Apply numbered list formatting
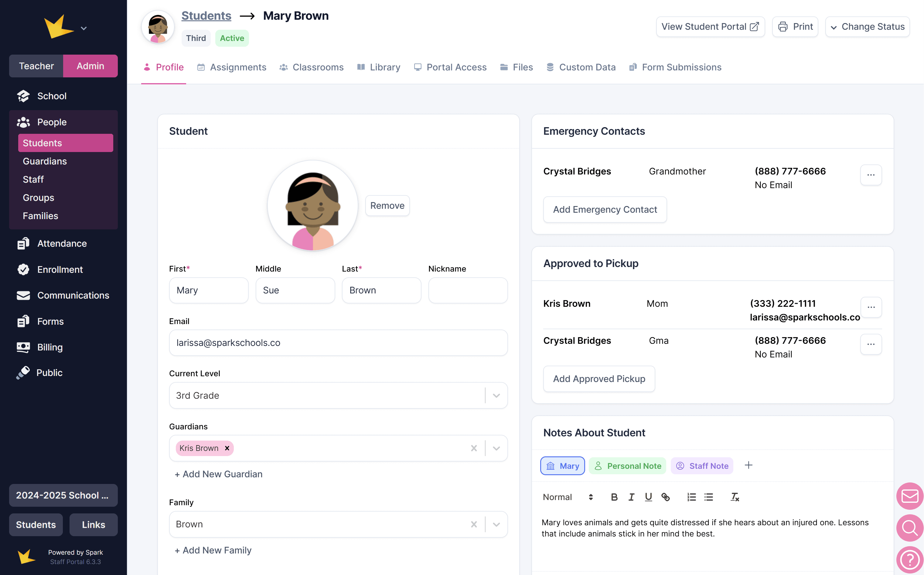 click(691, 497)
